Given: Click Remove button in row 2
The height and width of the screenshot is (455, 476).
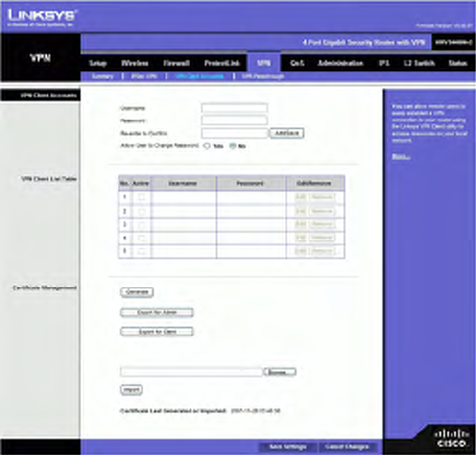Looking at the screenshot, I should tap(322, 211).
